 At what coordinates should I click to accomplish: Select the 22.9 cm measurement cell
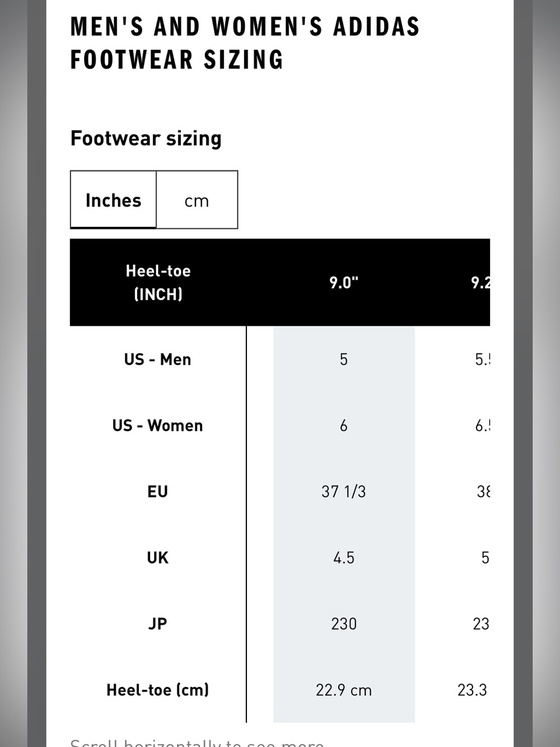[344, 690]
